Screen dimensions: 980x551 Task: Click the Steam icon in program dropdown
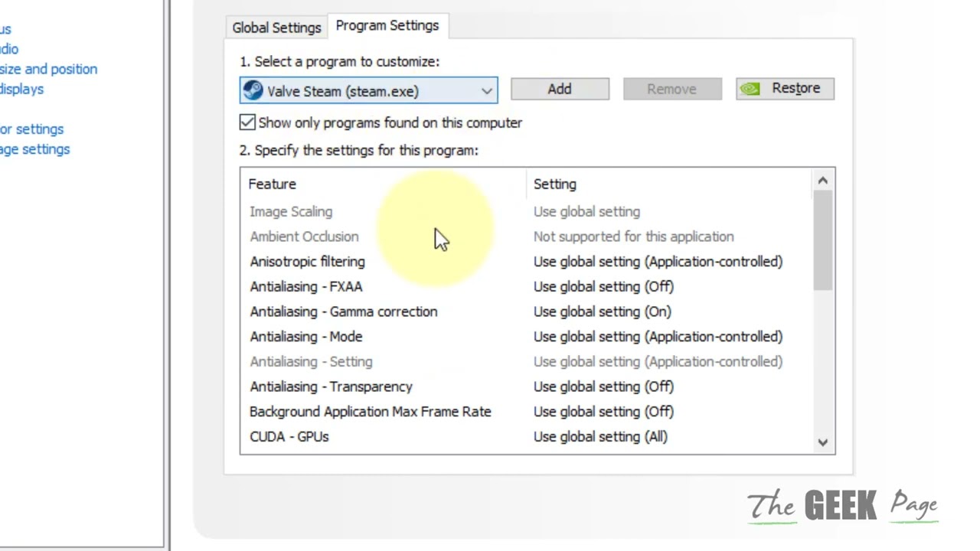253,90
